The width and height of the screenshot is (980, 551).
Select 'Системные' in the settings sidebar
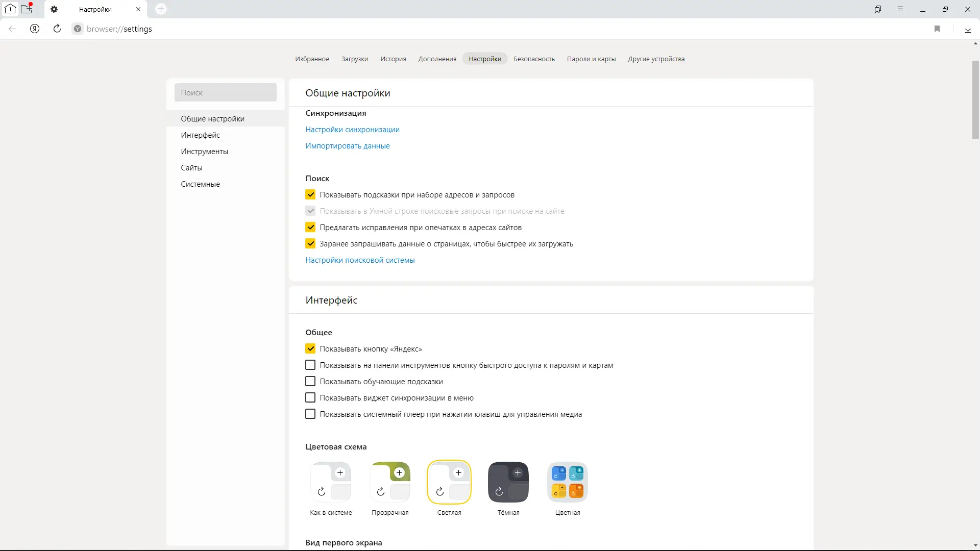click(x=200, y=184)
